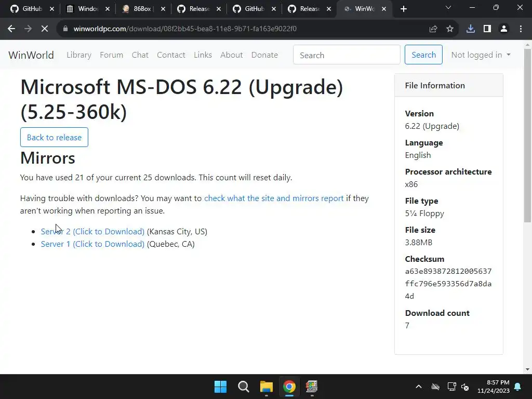Image resolution: width=532 pixels, height=399 pixels.
Task: Open File Explorer from taskbar
Action: (x=267, y=387)
